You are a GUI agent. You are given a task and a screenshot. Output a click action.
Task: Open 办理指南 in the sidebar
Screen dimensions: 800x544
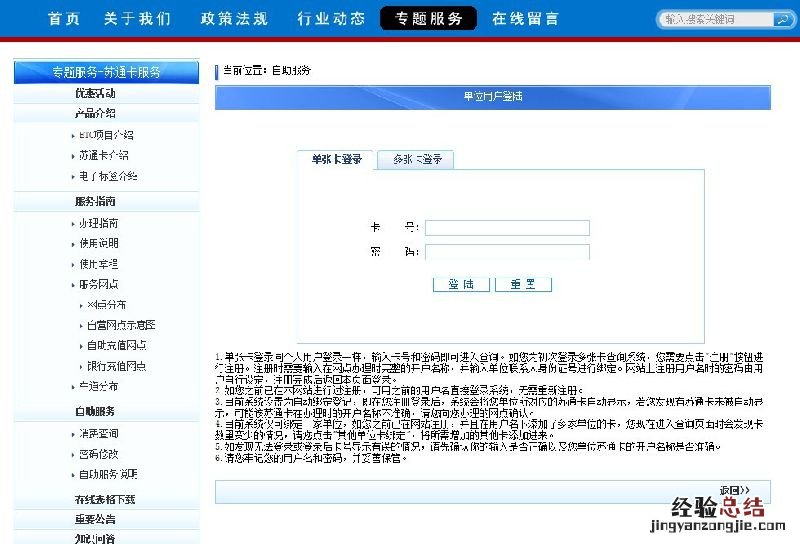[x=98, y=223]
